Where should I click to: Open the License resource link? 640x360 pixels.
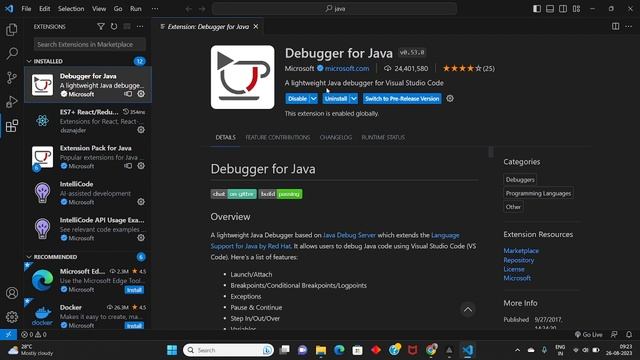click(513, 269)
